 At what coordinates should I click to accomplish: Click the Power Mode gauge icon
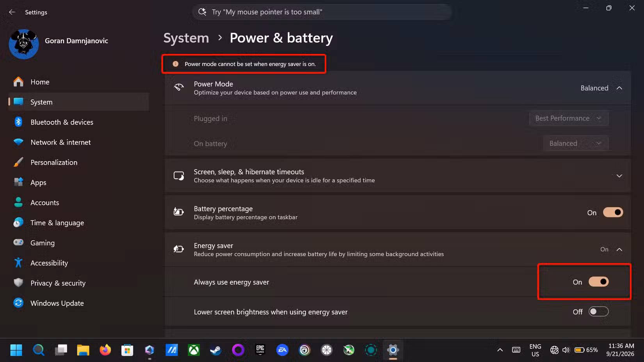click(x=179, y=87)
